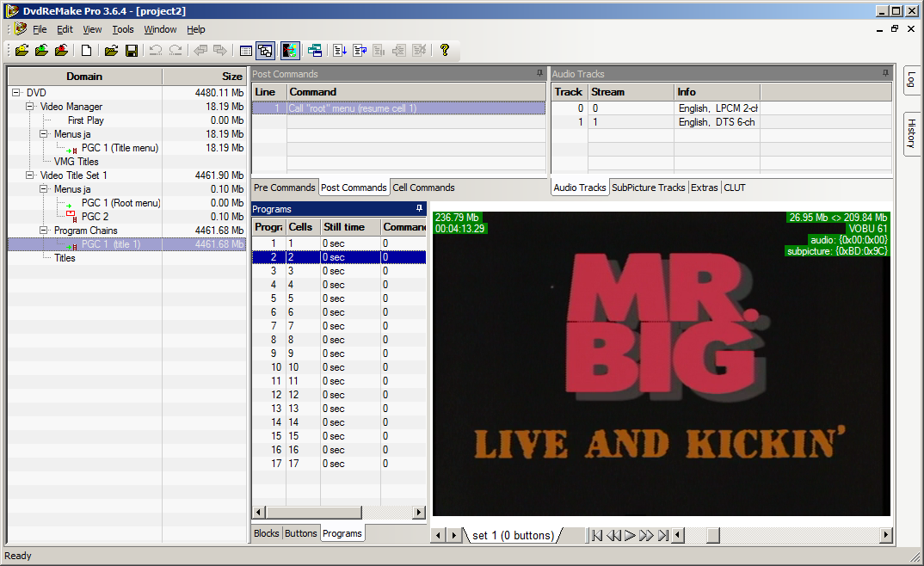Click navigate forward double-page icon
Viewport: 924px width, 566px height.
point(219,51)
